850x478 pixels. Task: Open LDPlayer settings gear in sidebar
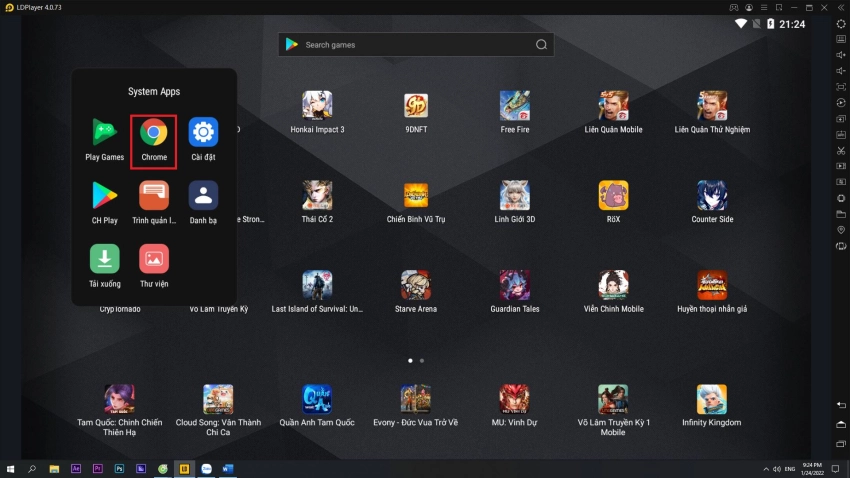pyautogui.click(x=840, y=24)
